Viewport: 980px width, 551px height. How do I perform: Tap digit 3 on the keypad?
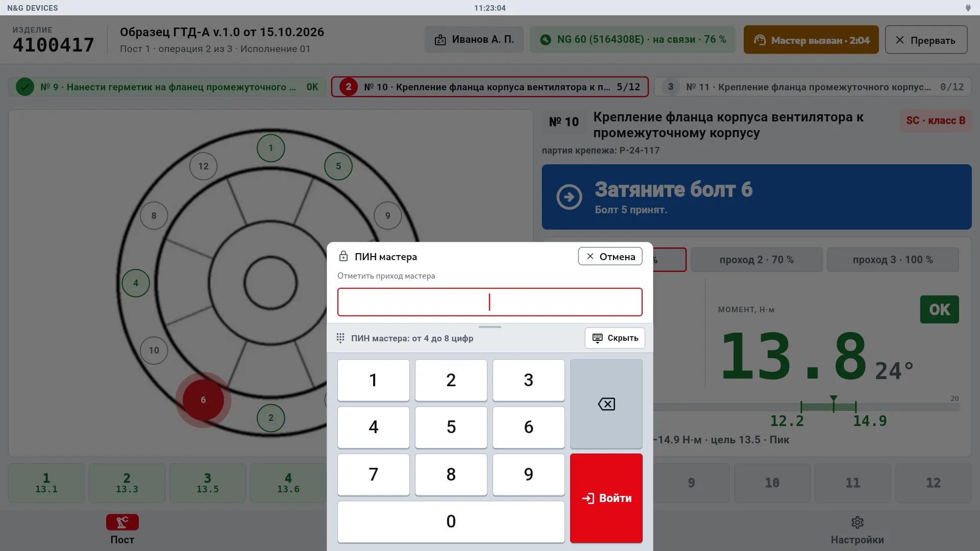point(528,380)
